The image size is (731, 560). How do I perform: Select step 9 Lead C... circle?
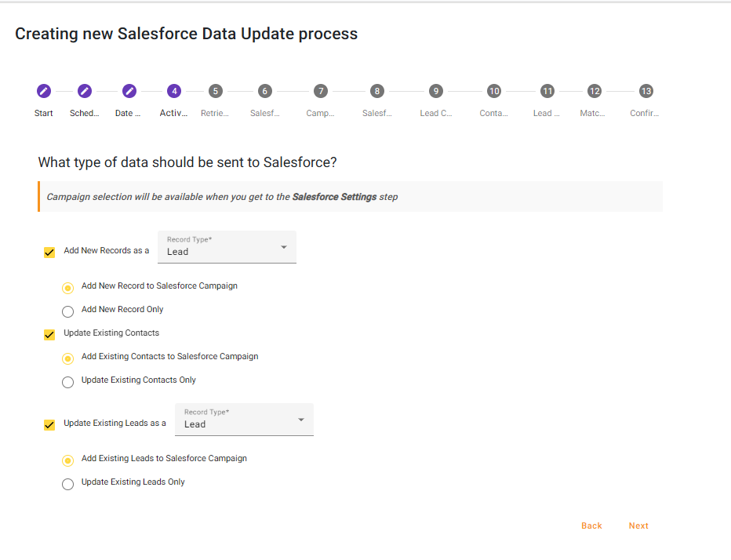point(436,91)
